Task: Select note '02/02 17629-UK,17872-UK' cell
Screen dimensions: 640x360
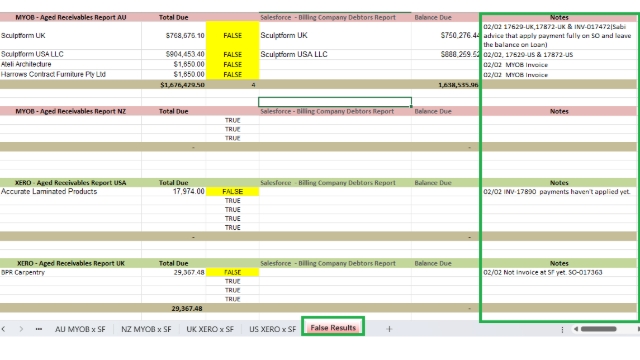Action: [559, 36]
